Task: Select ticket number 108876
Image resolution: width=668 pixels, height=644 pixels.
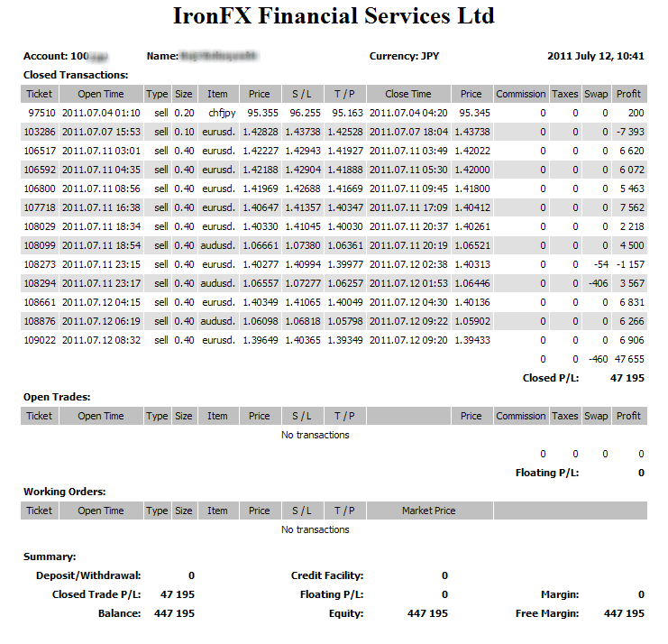Action: click(x=40, y=321)
